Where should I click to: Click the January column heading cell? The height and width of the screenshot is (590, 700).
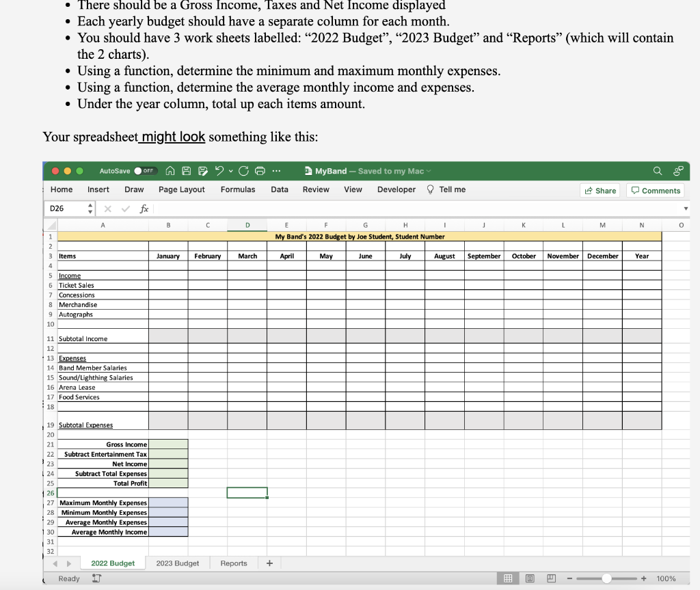tap(168, 256)
